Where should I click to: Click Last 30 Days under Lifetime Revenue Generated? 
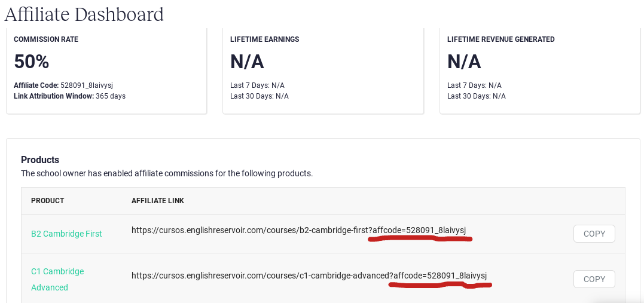[x=477, y=96]
